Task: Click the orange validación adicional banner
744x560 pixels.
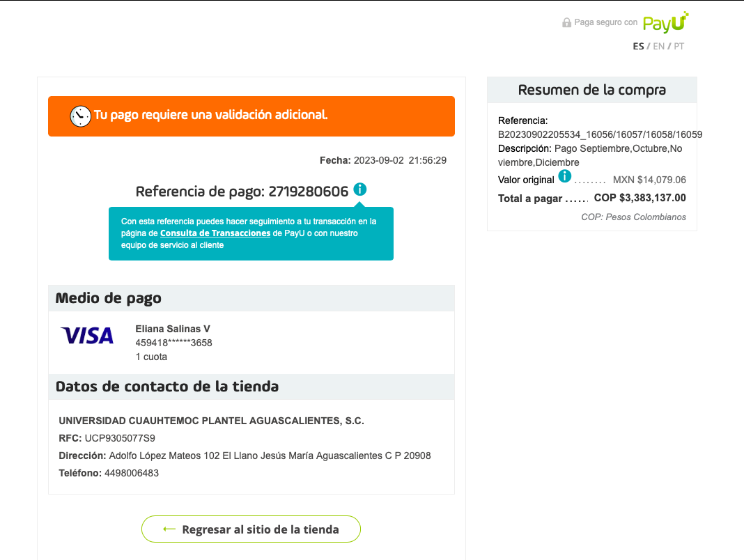Action: pos(251,116)
